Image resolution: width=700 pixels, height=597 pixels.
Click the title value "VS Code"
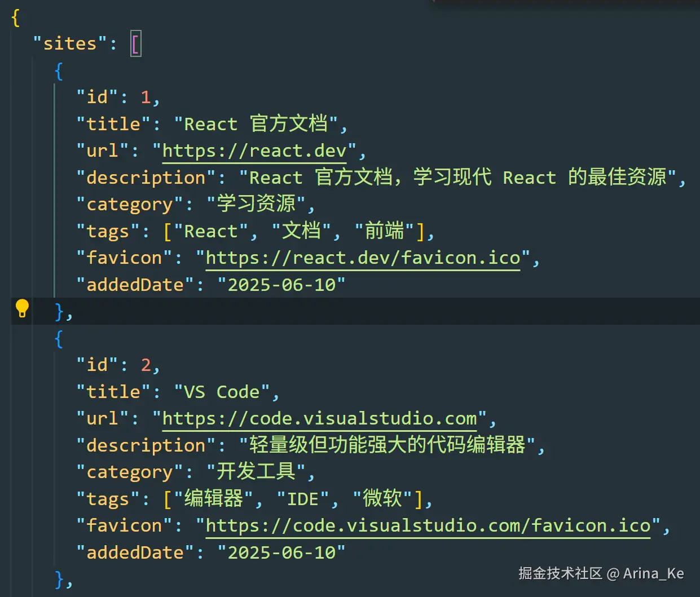pos(222,392)
